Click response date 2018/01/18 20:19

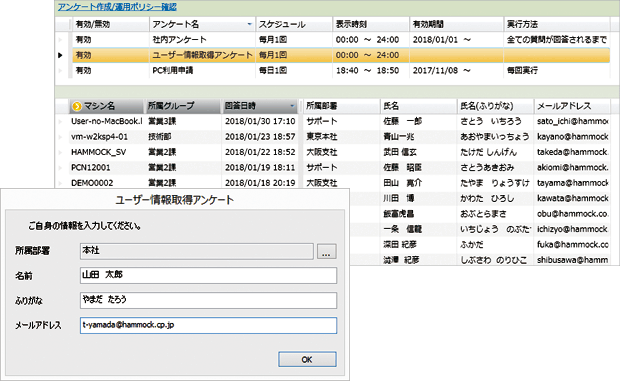pos(260,183)
